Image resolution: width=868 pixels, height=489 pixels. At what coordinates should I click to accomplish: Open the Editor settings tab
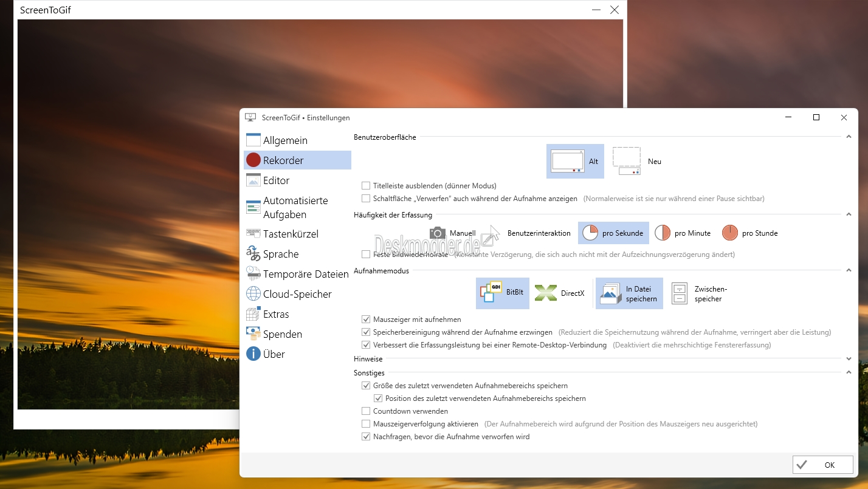coord(297,180)
